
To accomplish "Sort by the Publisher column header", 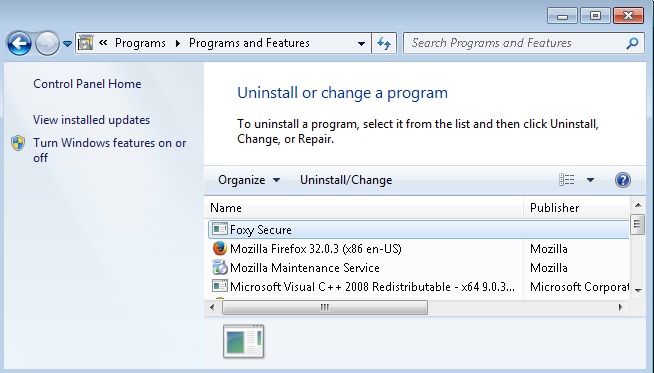I will [576, 208].
